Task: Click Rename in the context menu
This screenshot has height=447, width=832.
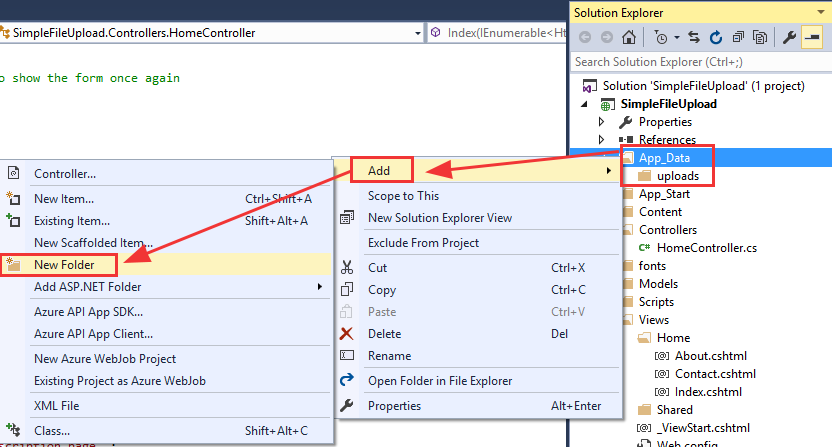Action: (x=389, y=355)
